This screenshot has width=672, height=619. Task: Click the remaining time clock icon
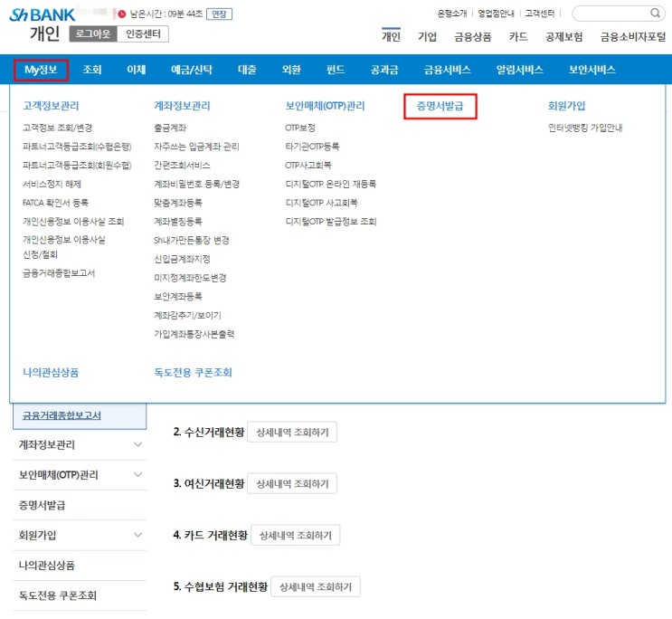click(x=122, y=14)
